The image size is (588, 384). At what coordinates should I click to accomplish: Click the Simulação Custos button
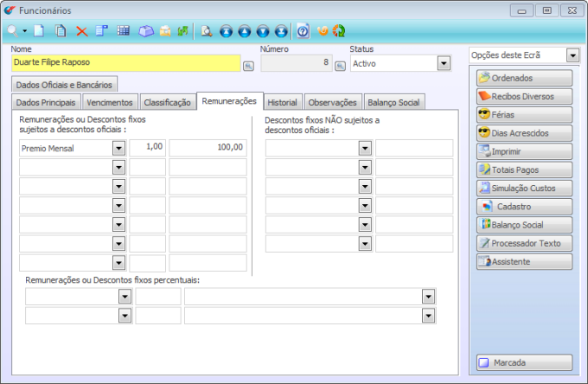click(525, 189)
